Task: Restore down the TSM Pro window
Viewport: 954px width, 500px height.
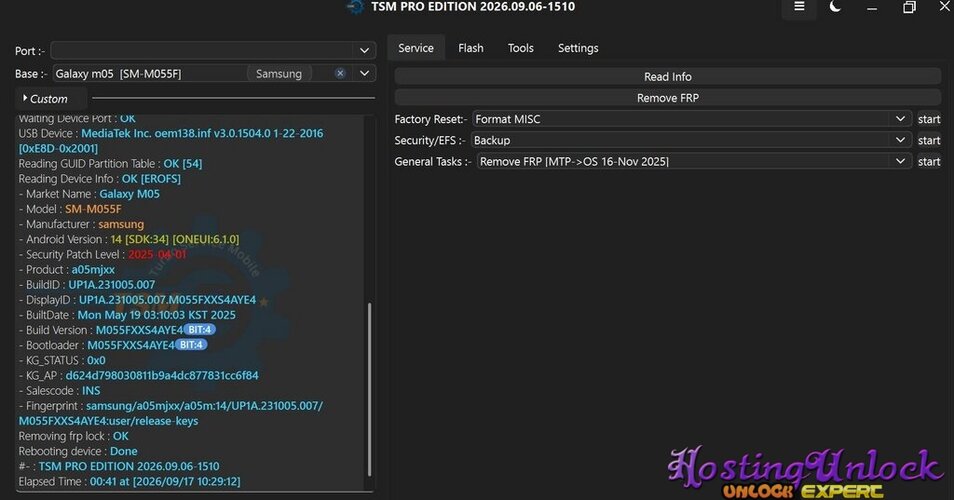Action: (x=909, y=7)
